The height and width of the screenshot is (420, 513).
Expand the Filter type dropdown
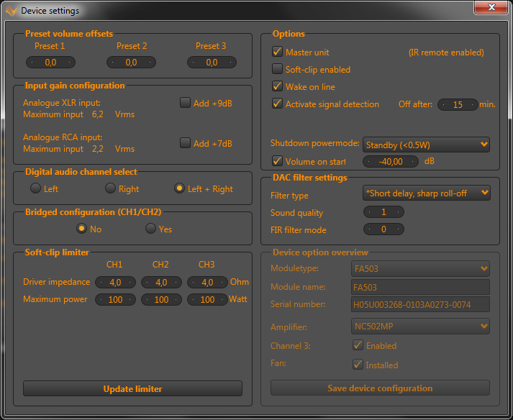pos(426,193)
